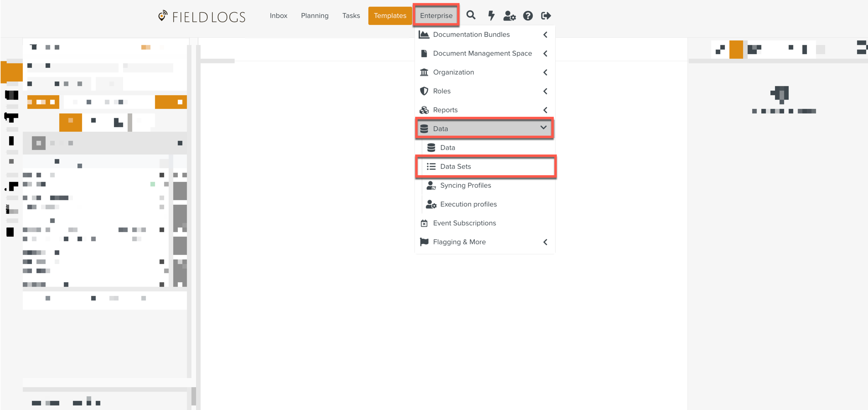Image resolution: width=868 pixels, height=410 pixels.
Task: Expand the Flagging & More submenu
Action: 545,242
